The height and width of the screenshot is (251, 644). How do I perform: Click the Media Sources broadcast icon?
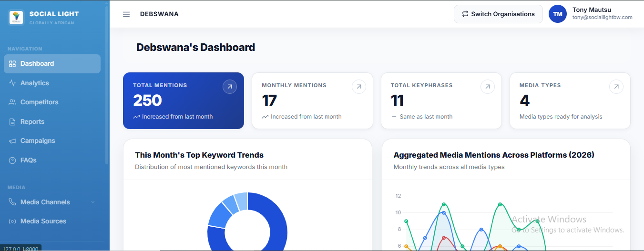pos(12,221)
